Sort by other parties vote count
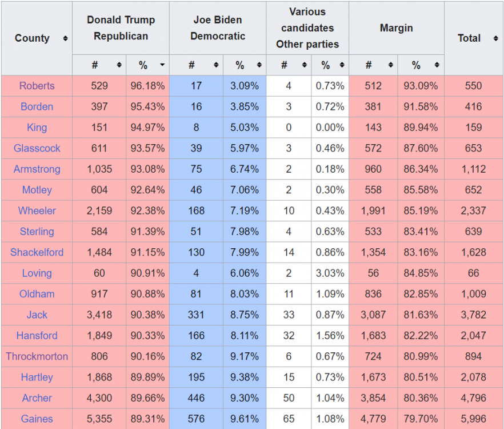This screenshot has height=429, width=504. click(304, 65)
